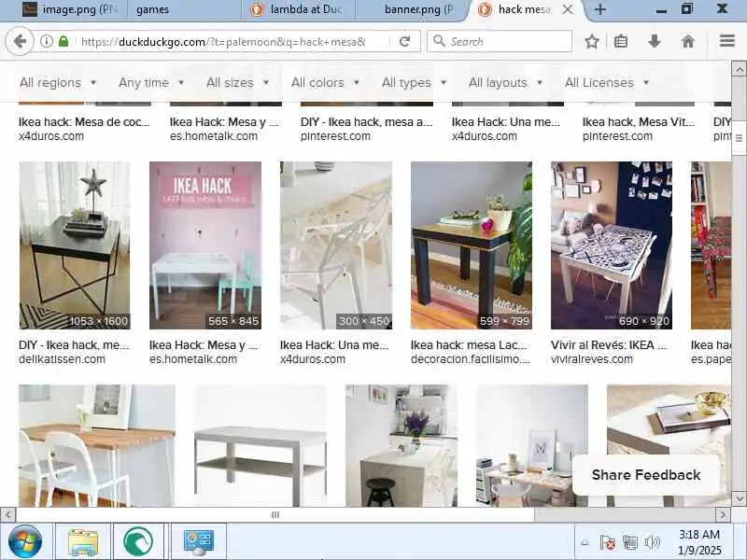Screen dimensions: 747x560
Task: Click es.hometalk.com under pink table thumbnail
Action: [x=193, y=359]
